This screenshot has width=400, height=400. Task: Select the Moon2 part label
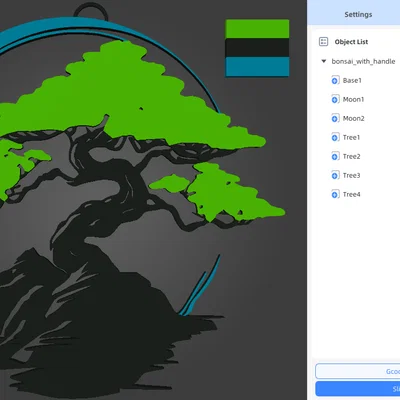353,118
